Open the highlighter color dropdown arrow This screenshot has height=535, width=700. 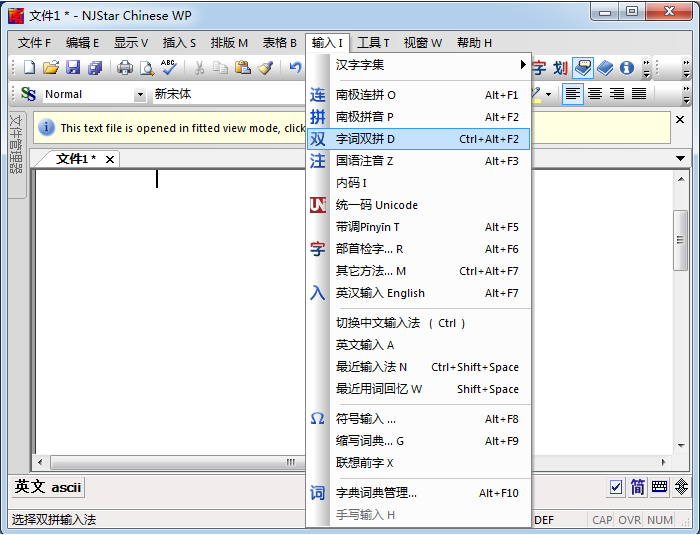click(x=549, y=94)
